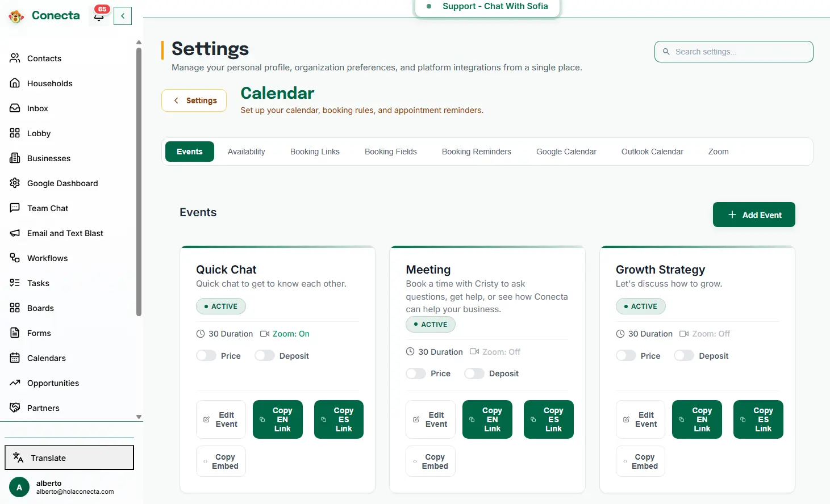Enable Price for Growth Strategy

(x=626, y=355)
